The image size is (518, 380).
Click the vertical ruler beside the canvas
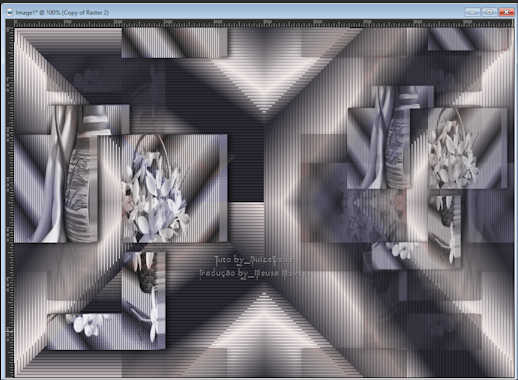[10, 202]
